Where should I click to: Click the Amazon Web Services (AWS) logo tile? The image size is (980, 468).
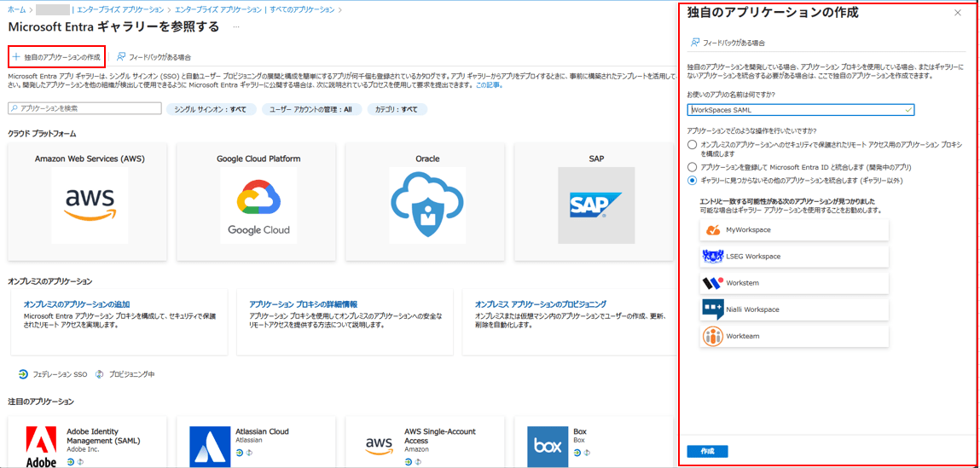90,205
